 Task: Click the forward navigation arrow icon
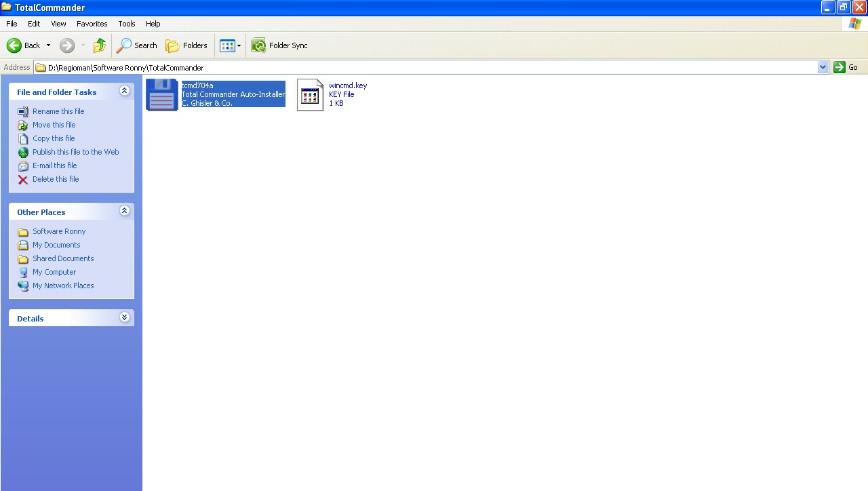coord(66,45)
